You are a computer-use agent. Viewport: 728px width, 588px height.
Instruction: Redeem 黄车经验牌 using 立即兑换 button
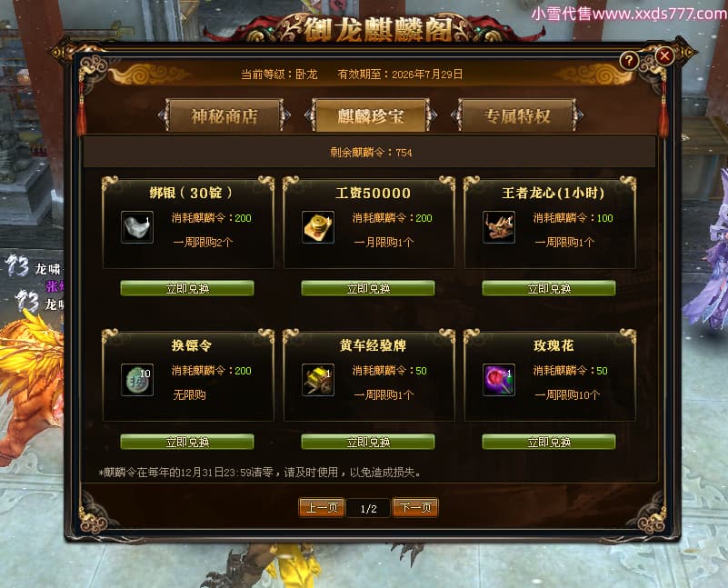(x=368, y=442)
